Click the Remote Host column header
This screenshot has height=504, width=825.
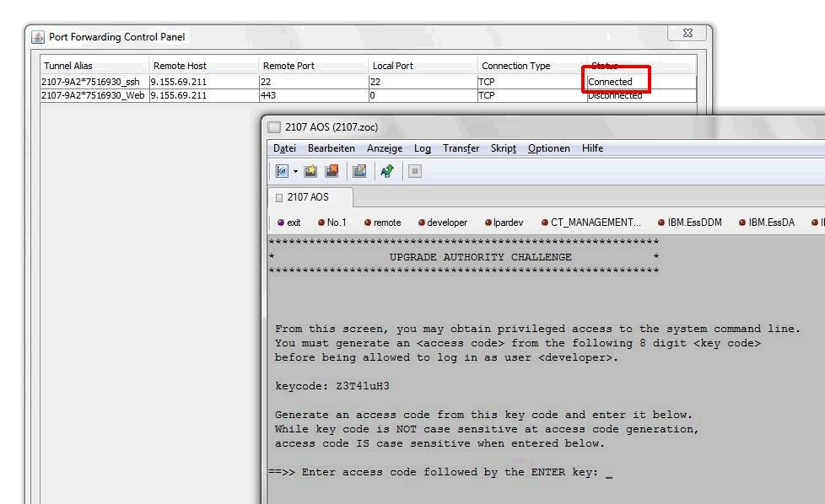click(180, 66)
